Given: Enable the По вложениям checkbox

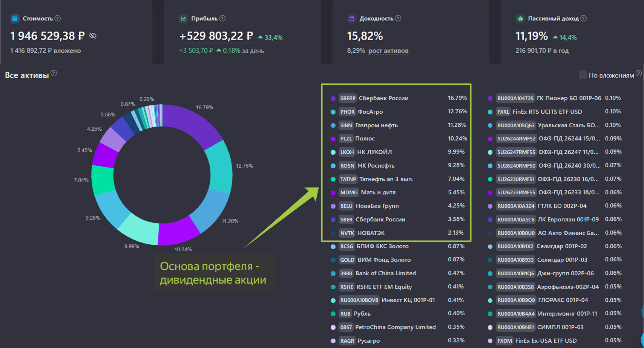Looking at the screenshot, I should [x=583, y=75].
